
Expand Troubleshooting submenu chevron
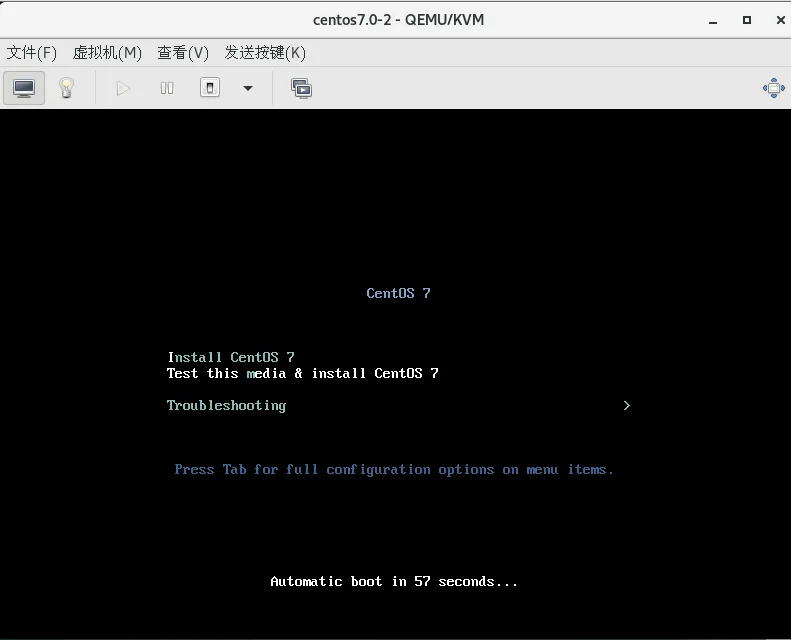[x=627, y=405]
